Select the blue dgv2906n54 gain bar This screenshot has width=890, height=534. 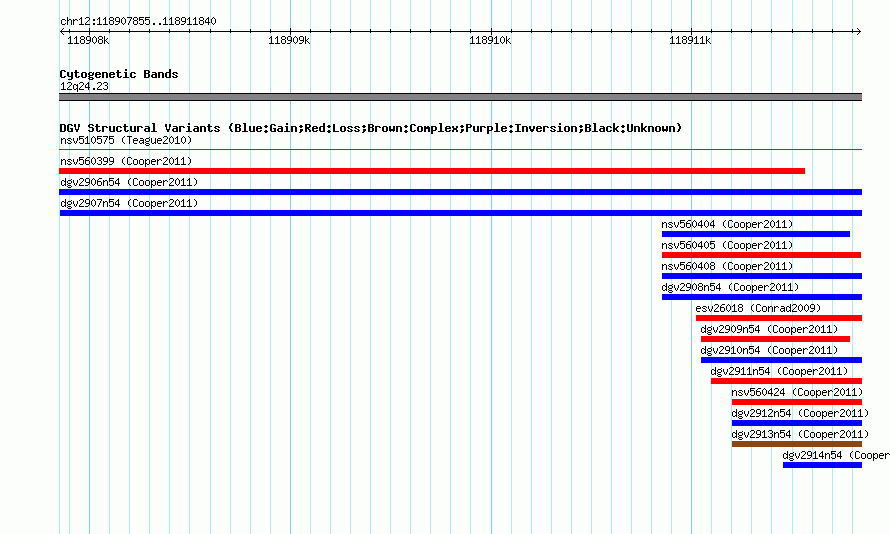click(460, 192)
